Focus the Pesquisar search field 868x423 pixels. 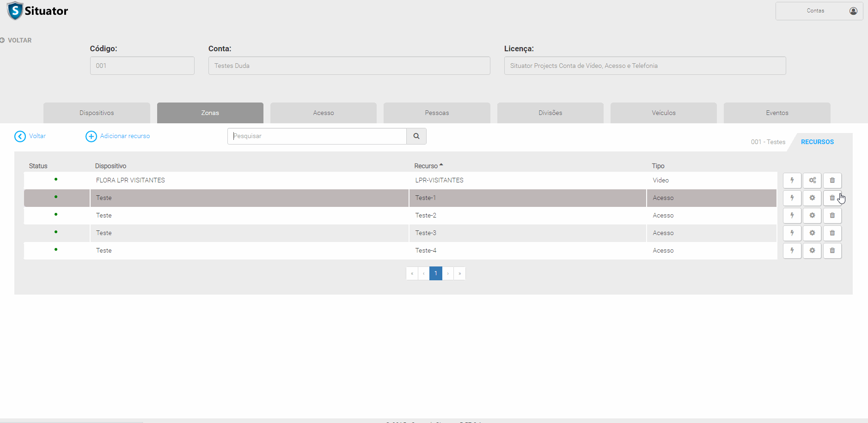(317, 136)
